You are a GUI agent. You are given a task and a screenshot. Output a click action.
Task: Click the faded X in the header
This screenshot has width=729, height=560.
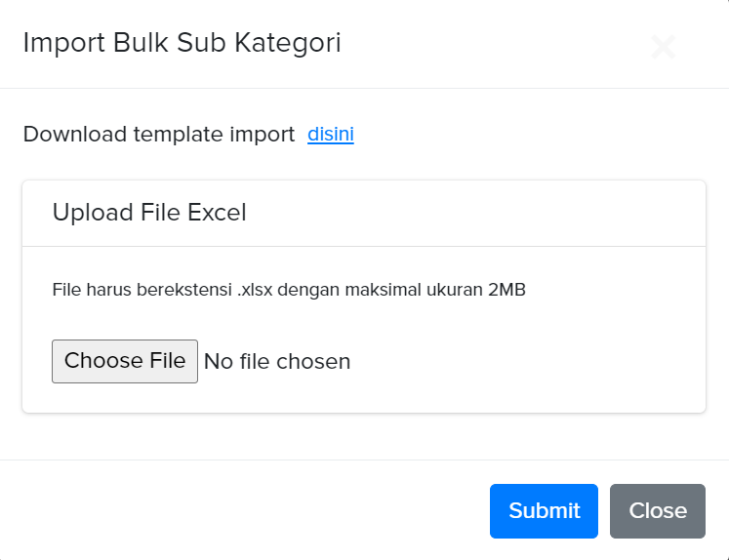(664, 46)
